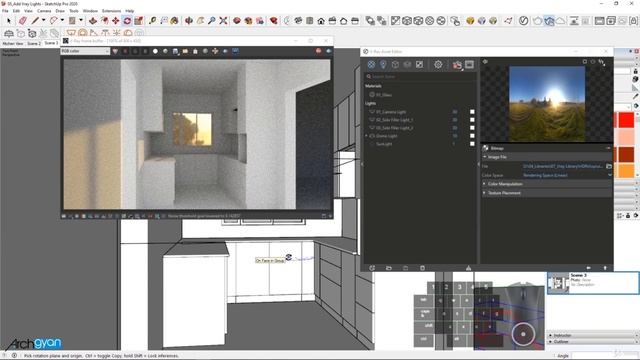Open Materials category in Asset Editor
The image size is (640, 360).
371,64
